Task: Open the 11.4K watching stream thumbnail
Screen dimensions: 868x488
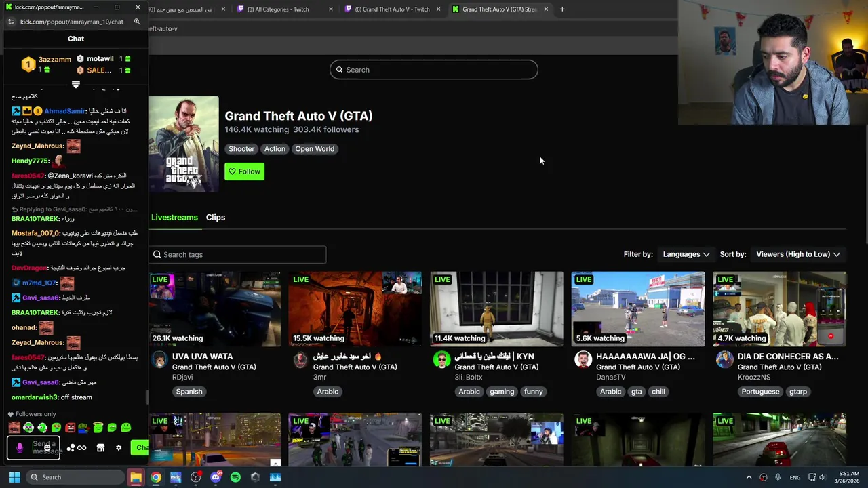Action: click(x=496, y=309)
